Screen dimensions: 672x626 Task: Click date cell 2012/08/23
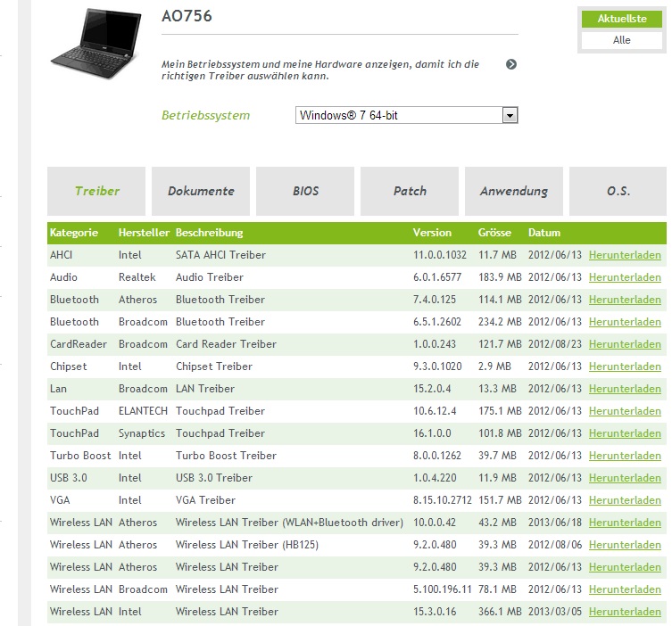(554, 344)
